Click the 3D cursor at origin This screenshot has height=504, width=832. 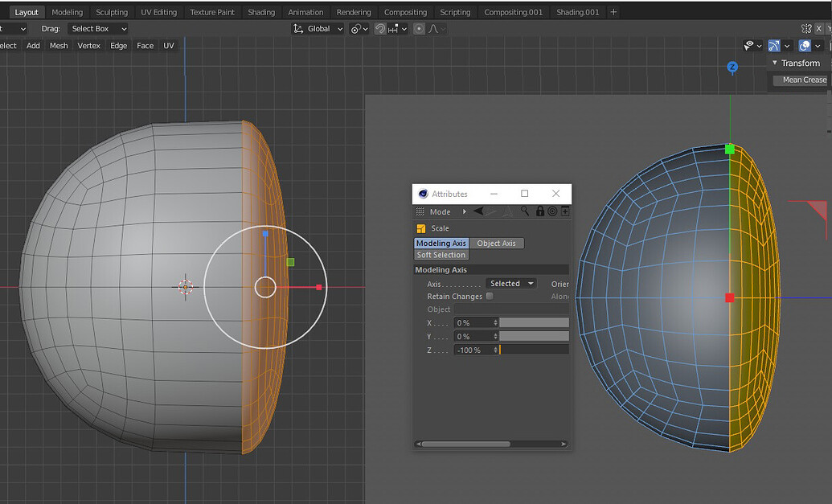click(x=185, y=287)
